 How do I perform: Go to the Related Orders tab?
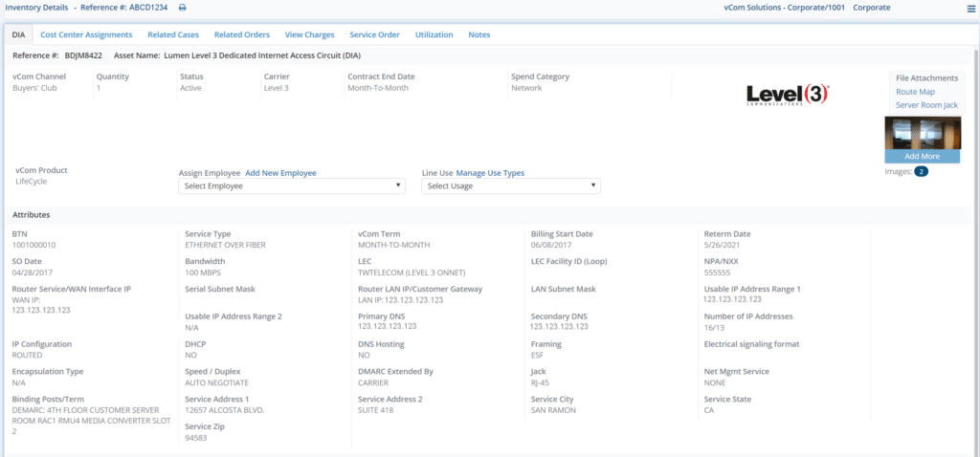coord(242,34)
